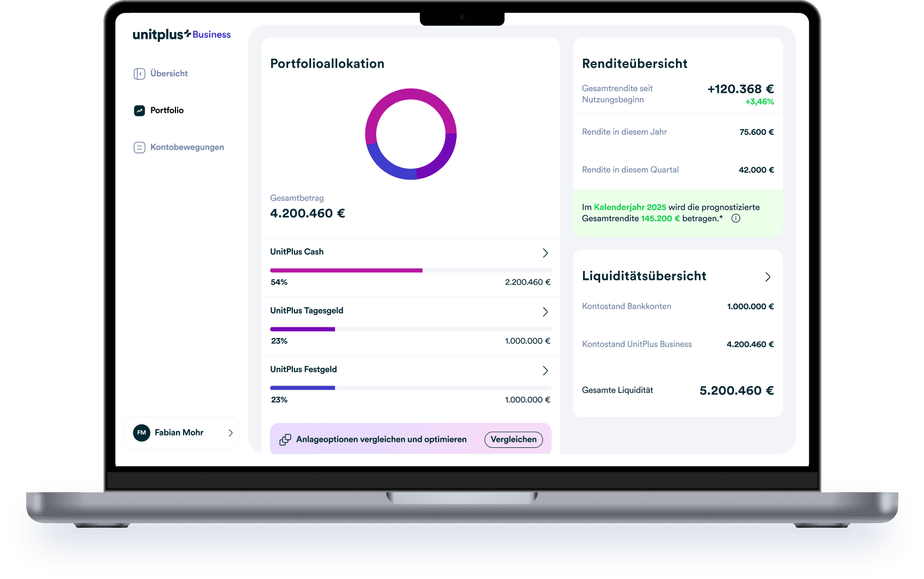924x579 pixels.
Task: Click the Rendite in diesem Quartal label
Action: (630, 170)
